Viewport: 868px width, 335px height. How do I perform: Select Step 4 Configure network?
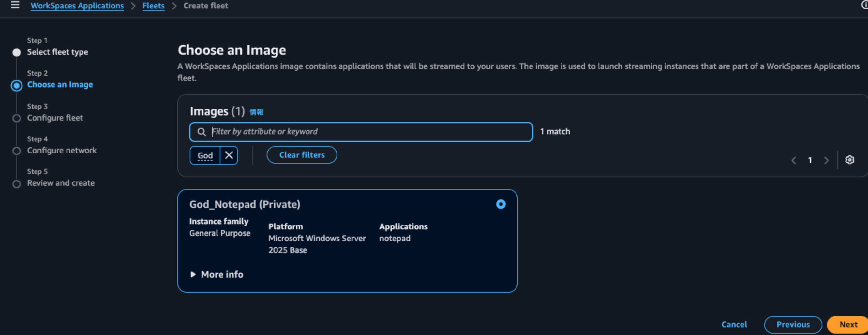click(62, 151)
